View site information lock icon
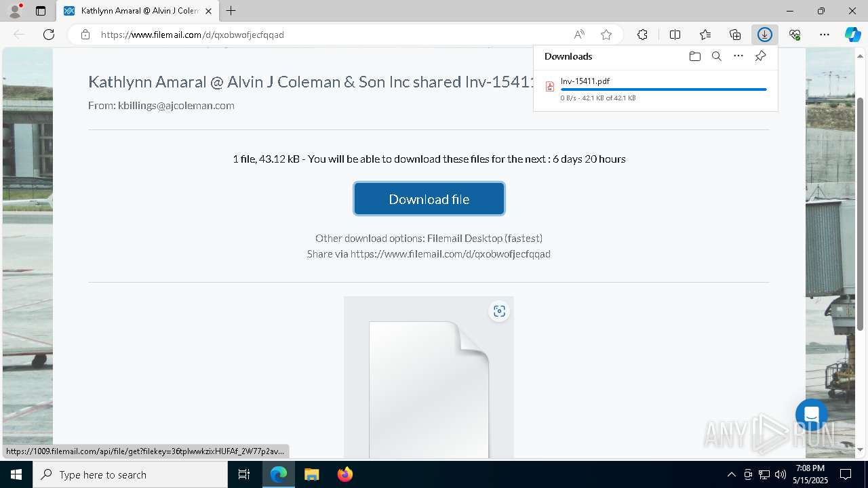This screenshot has height=488, width=868. pyautogui.click(x=85, y=35)
